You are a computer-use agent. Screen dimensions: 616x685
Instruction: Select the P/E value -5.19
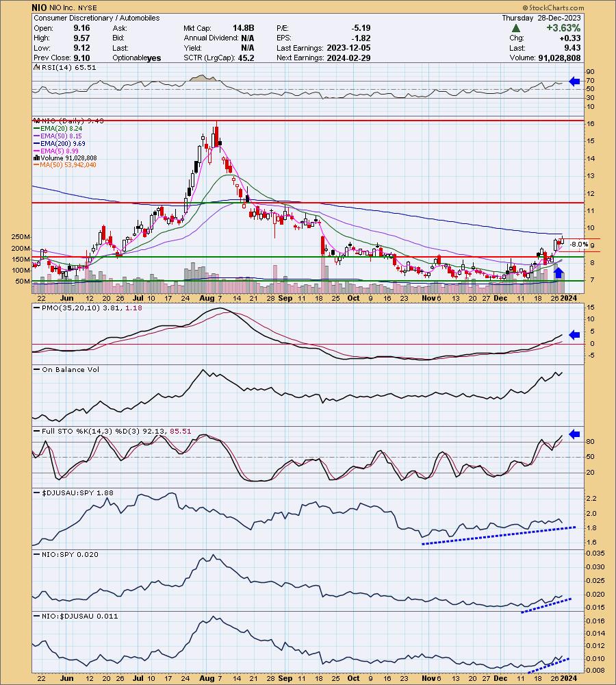tap(361, 28)
